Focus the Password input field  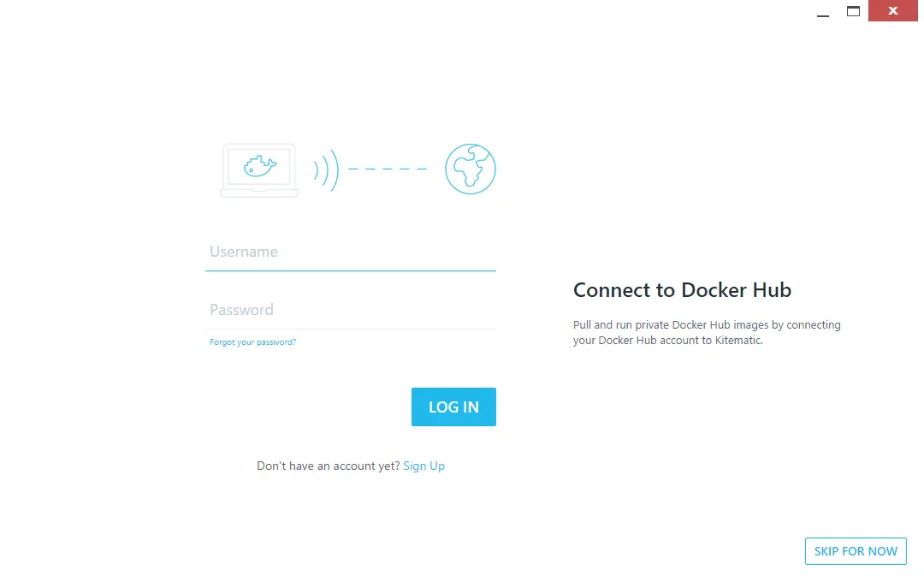(351, 310)
